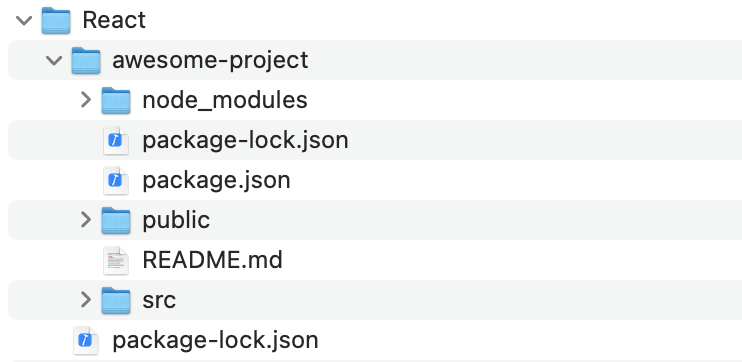Screen dimensions: 742x362
Task: Select the src folder name
Action: point(159,301)
